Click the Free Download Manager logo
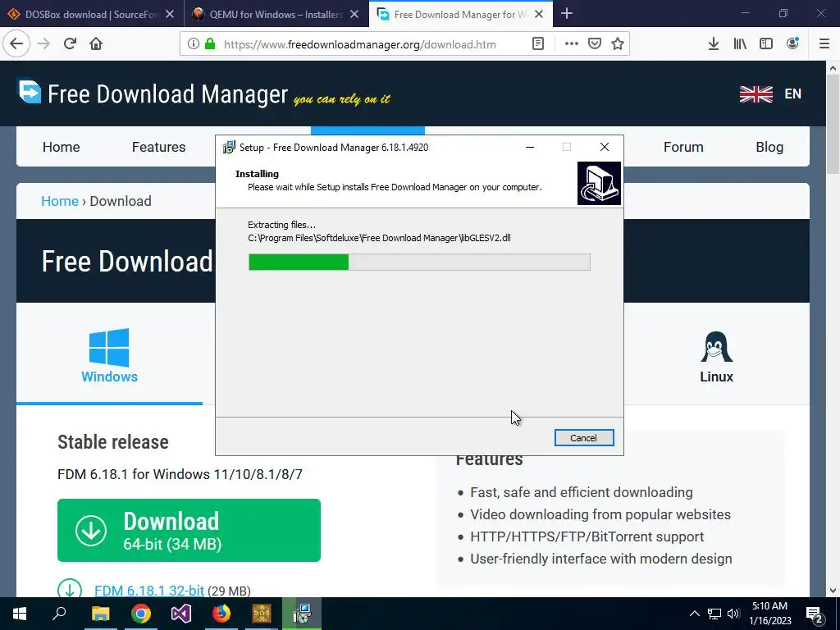 point(153,94)
